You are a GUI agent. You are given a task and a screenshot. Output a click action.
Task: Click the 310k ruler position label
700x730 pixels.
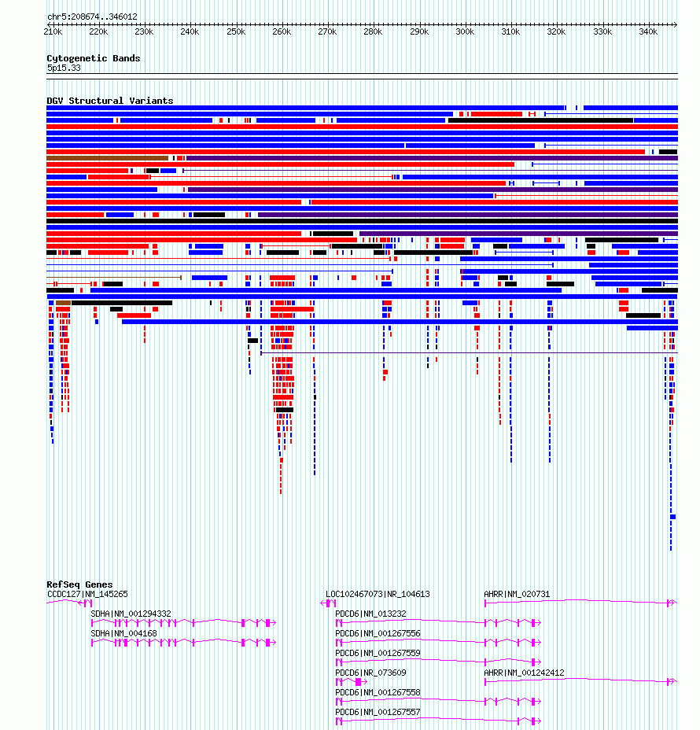click(x=510, y=31)
